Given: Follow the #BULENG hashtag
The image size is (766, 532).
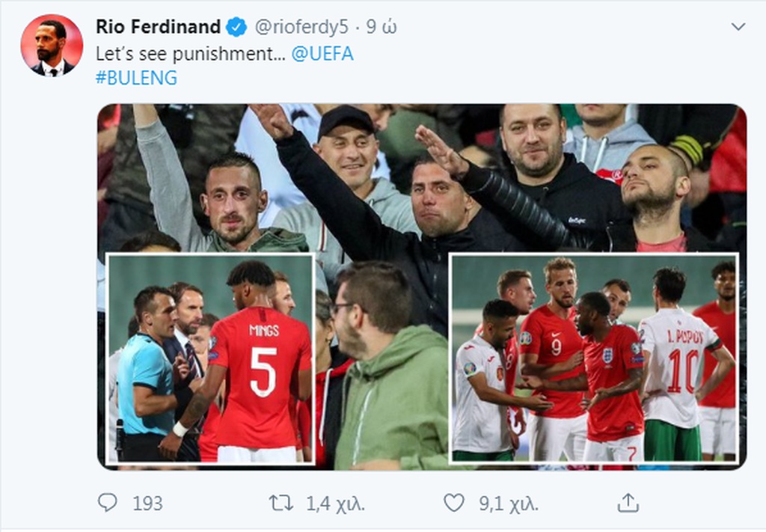Looking at the screenshot, I should [x=137, y=78].
